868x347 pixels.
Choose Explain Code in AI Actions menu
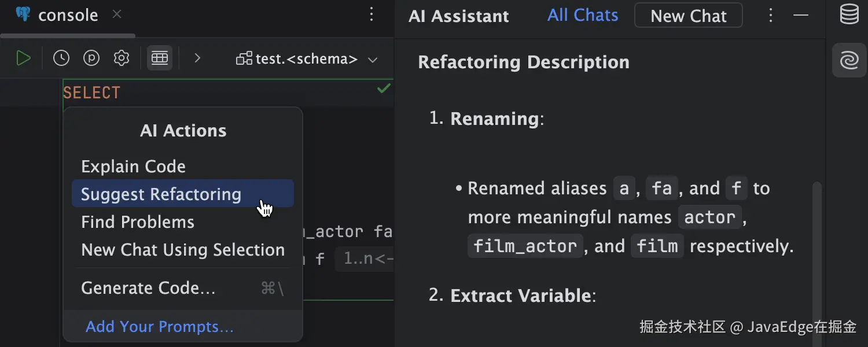(x=133, y=167)
